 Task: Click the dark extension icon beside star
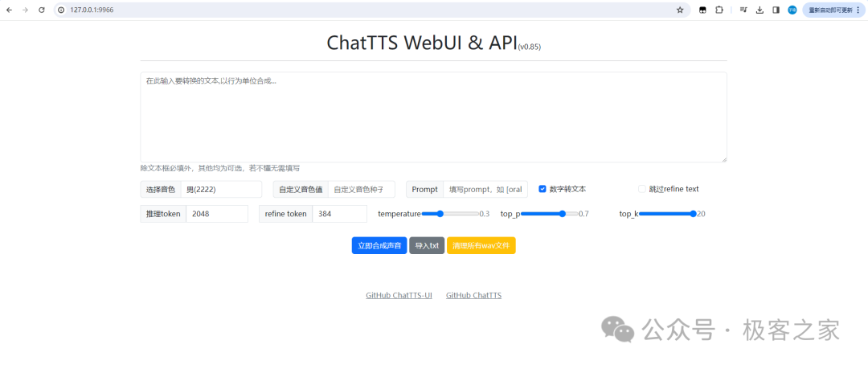702,10
